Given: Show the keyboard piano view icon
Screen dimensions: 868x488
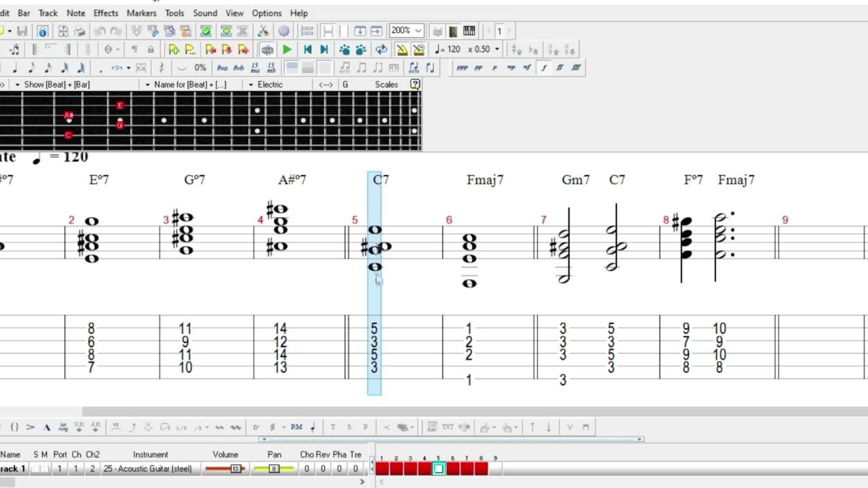Looking at the screenshot, I should (x=469, y=31).
